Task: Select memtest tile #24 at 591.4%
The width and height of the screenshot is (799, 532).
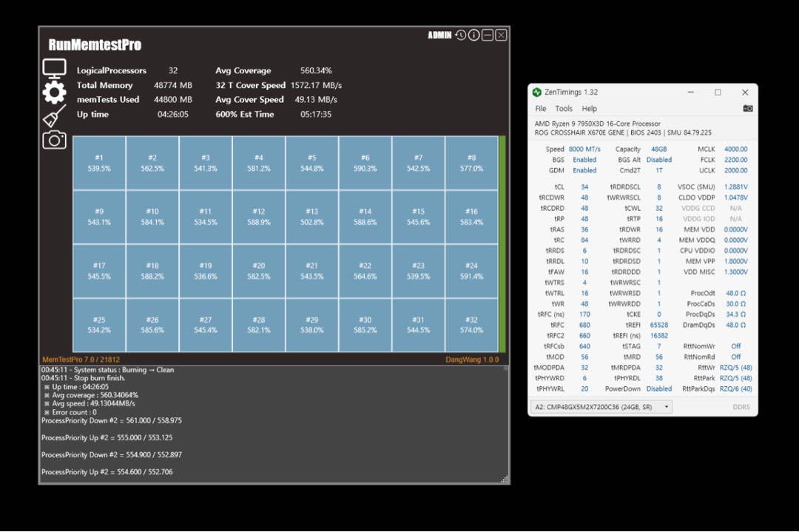Action: click(x=471, y=271)
